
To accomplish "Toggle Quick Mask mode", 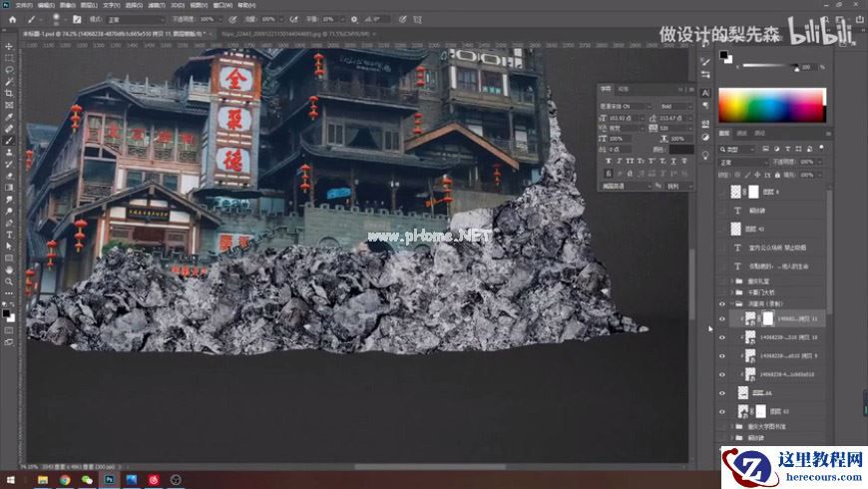I will (x=9, y=330).
